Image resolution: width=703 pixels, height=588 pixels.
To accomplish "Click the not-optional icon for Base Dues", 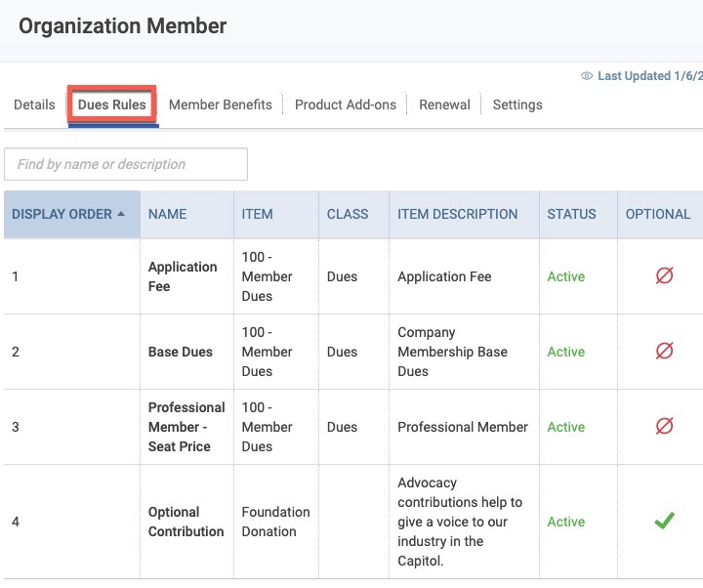I will 664,351.
